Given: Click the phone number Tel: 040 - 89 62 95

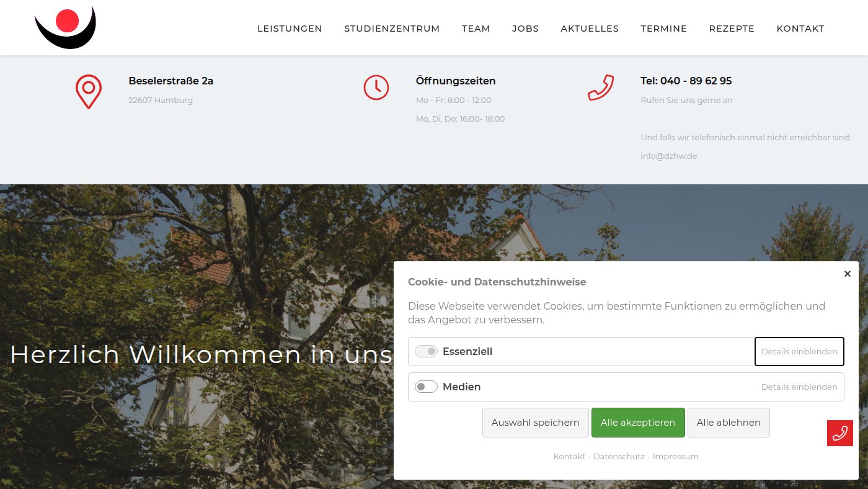Looking at the screenshot, I should (686, 81).
